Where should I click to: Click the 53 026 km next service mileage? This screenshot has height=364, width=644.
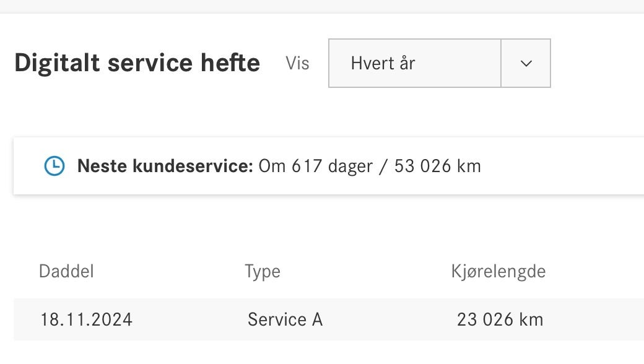(437, 166)
